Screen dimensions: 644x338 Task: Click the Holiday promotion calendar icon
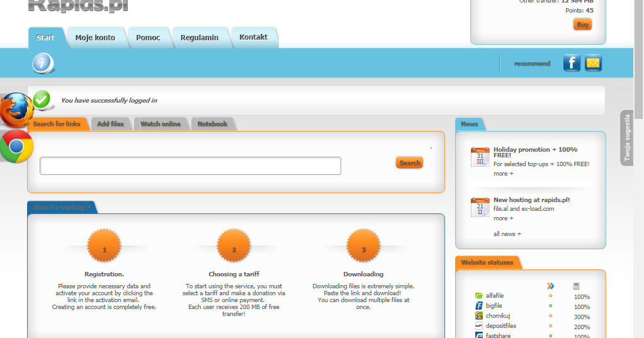click(x=480, y=157)
